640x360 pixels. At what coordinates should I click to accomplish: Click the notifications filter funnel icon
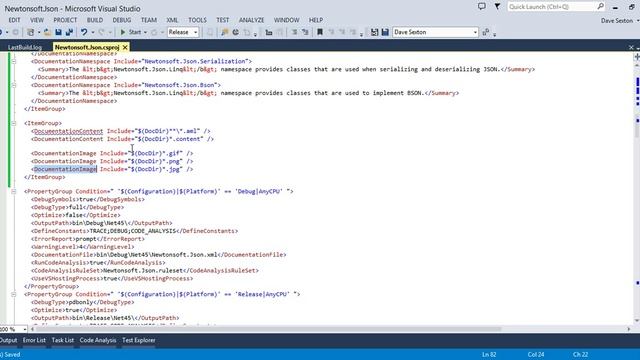coord(497,7)
